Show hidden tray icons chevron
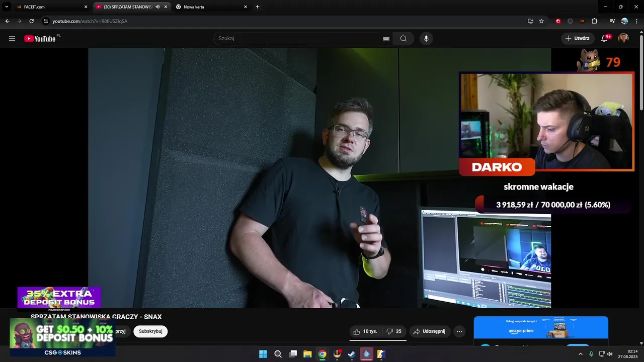Screen dimensions: 644x362 [x=581, y=354]
